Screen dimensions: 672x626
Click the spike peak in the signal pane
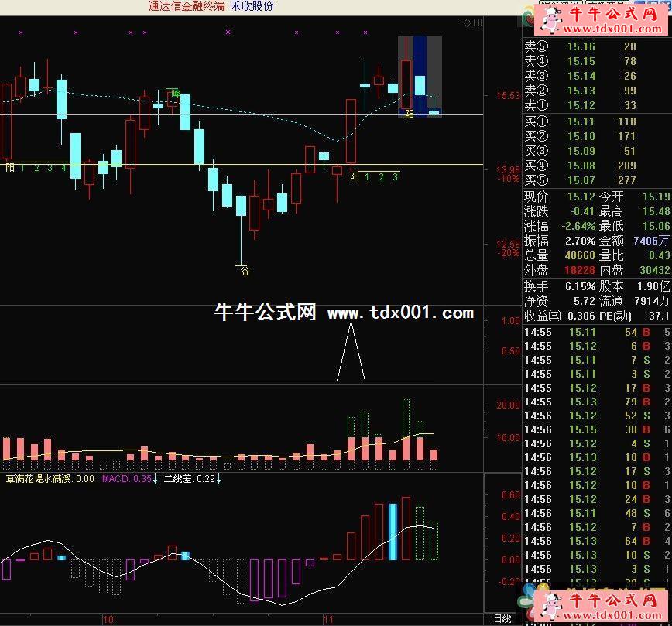[351, 323]
